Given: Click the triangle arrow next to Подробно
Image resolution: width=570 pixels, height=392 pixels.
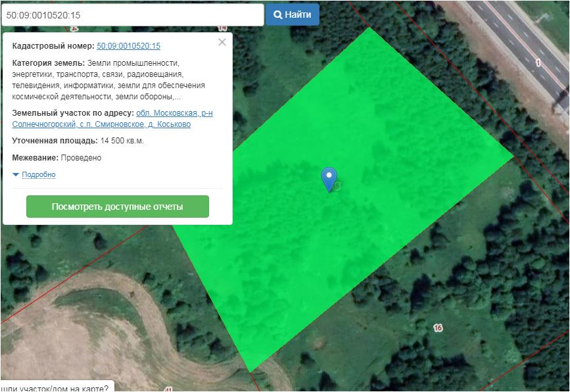Looking at the screenshot, I should tap(16, 175).
